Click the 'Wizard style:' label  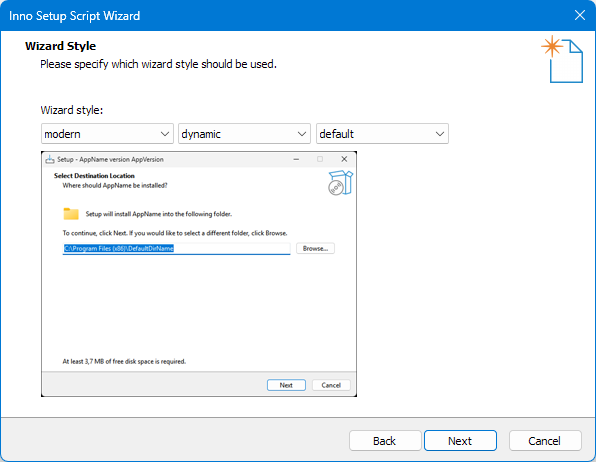(x=72, y=110)
